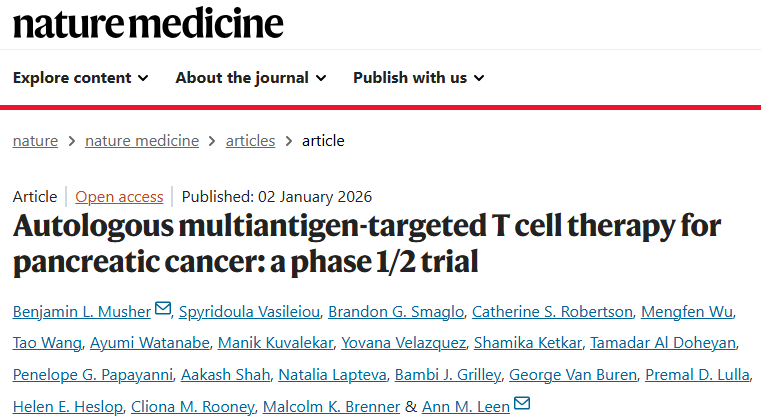Click envelope icon beside Ann M. Leen
The height and width of the screenshot is (419, 761).
[x=520, y=404]
